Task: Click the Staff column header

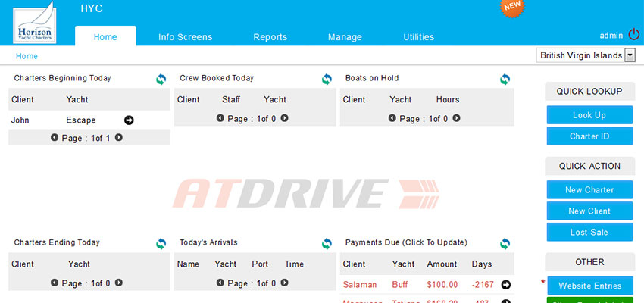Action: 231,99
